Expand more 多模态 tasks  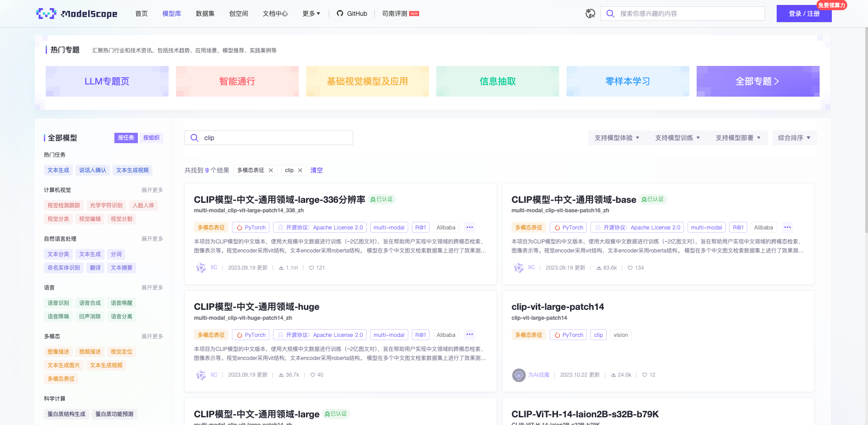coord(152,336)
